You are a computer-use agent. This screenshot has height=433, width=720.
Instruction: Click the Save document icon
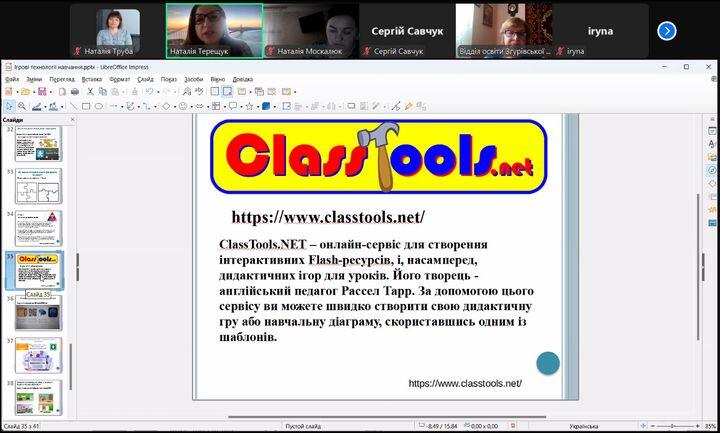pos(42,92)
